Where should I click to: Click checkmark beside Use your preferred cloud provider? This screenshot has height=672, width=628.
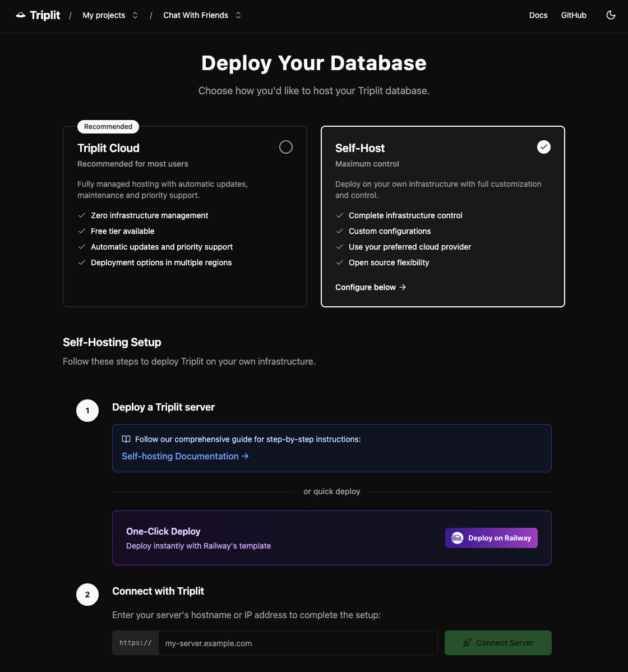tap(340, 247)
